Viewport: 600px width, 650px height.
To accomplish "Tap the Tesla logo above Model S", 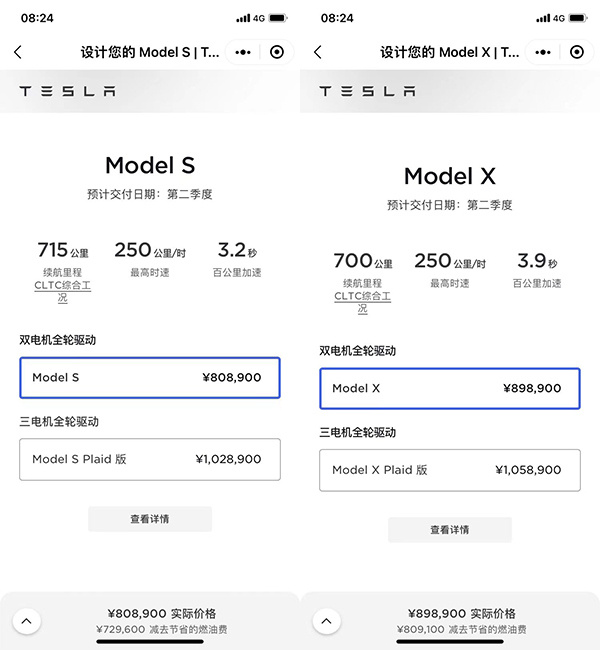I will click(x=67, y=91).
